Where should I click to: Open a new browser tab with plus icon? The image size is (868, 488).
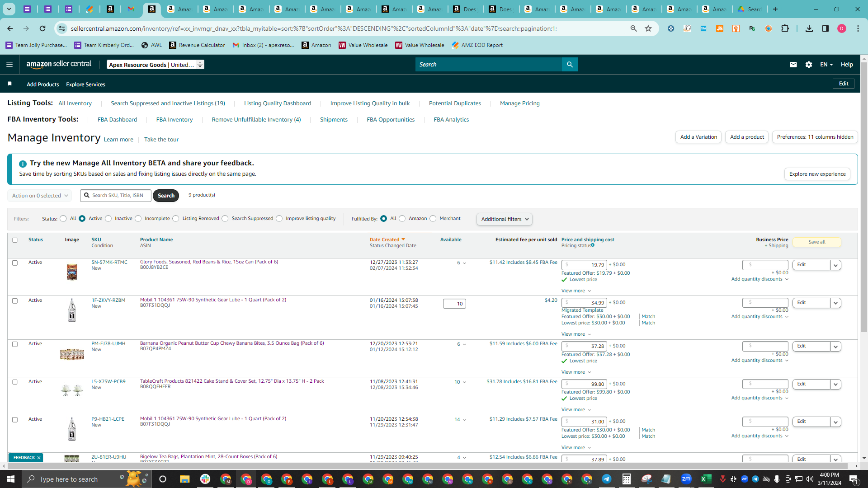pyautogui.click(x=775, y=9)
